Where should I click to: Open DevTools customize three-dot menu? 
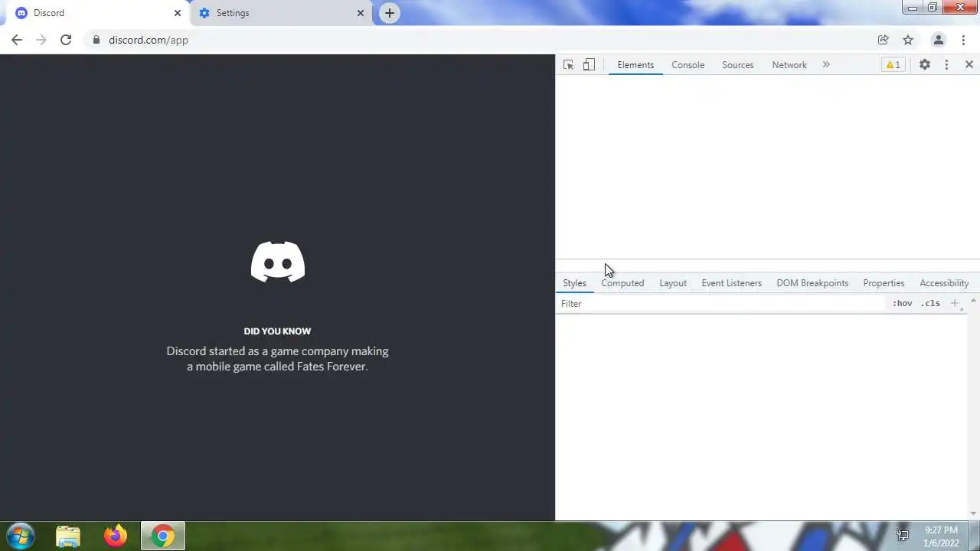click(x=947, y=65)
